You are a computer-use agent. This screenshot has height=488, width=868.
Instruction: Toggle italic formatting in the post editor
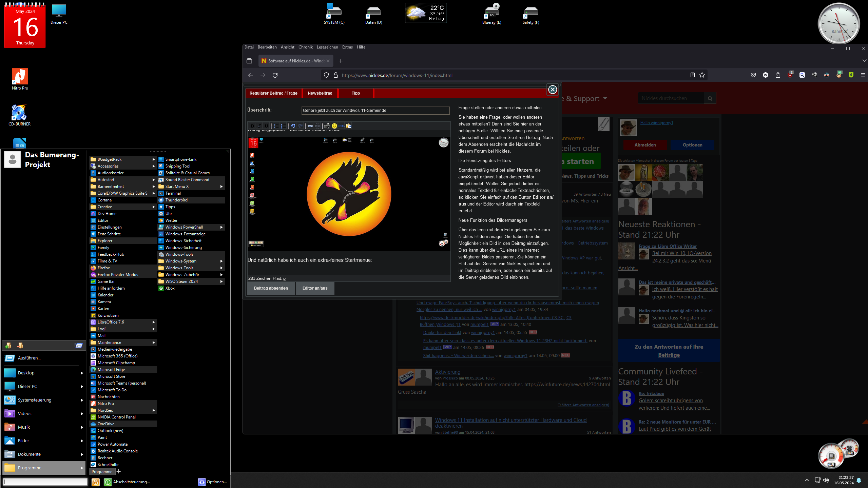pos(259,126)
